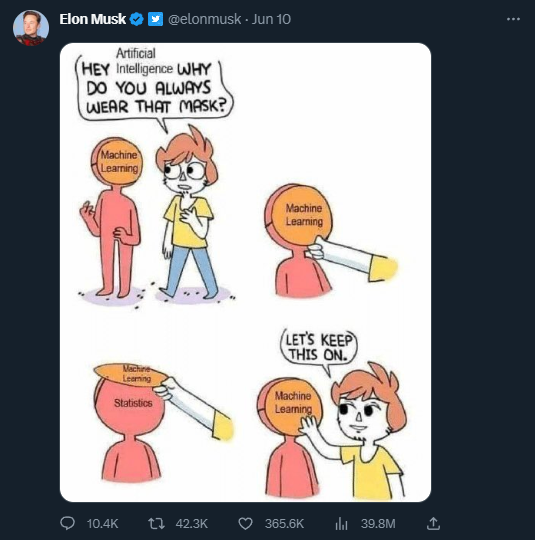Click the reply speech bubble icon
This screenshot has width=535, height=540.
(x=67, y=523)
